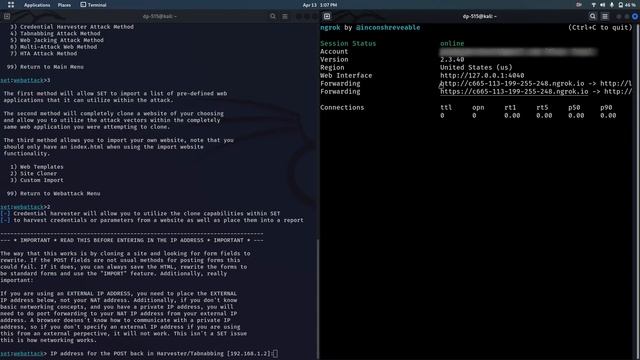Click the 'Connections' label in ngrok
The width and height of the screenshot is (640, 360).
coord(342,107)
